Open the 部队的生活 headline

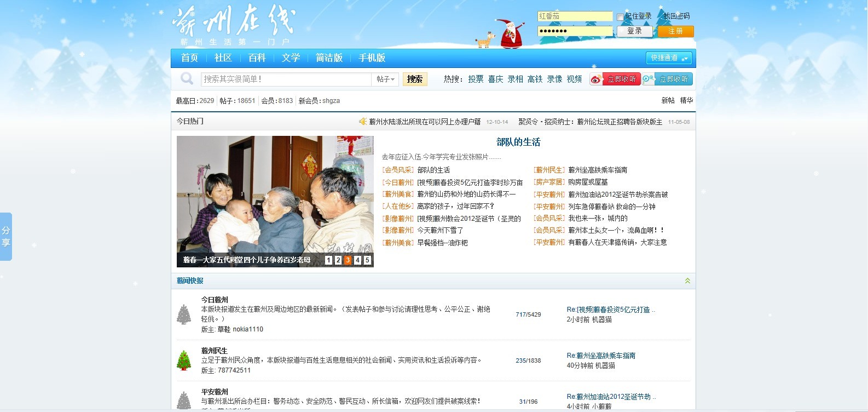tap(518, 142)
